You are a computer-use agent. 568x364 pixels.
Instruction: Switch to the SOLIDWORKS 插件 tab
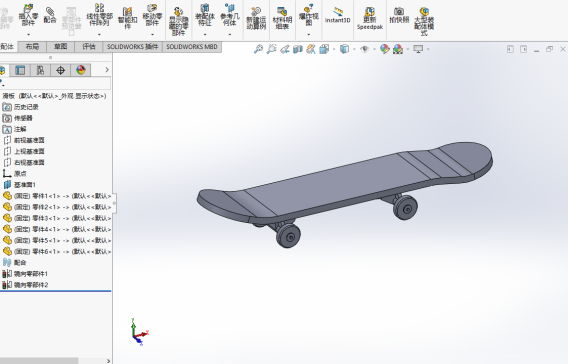tap(133, 47)
